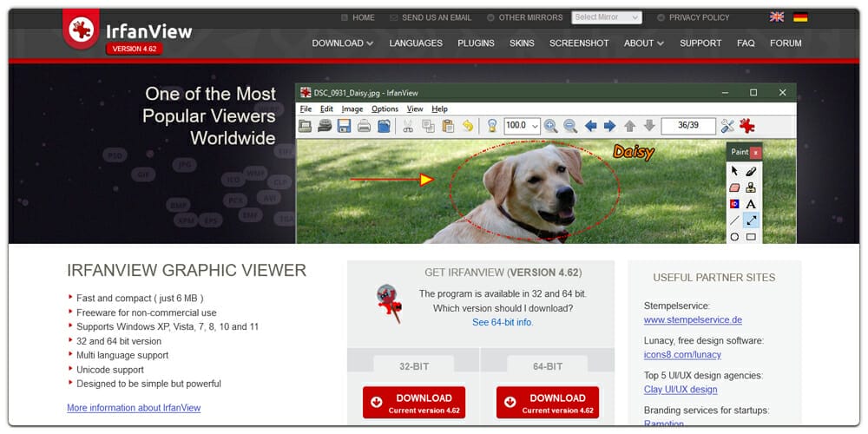Open the Image menu in IrfanView
The height and width of the screenshot is (434, 868).
point(352,108)
